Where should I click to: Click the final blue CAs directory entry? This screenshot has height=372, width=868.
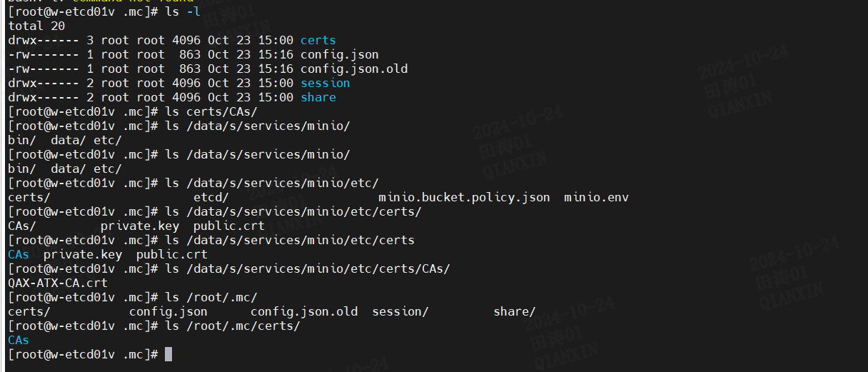19,340
